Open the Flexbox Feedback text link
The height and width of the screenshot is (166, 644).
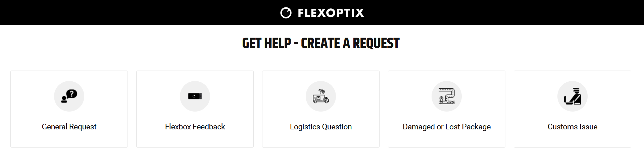tap(195, 127)
